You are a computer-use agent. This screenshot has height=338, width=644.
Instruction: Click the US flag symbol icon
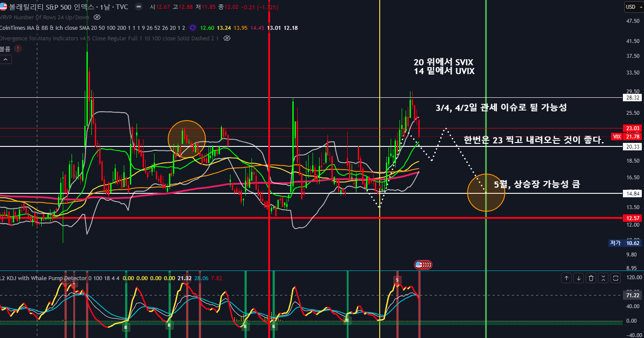click(x=4, y=7)
